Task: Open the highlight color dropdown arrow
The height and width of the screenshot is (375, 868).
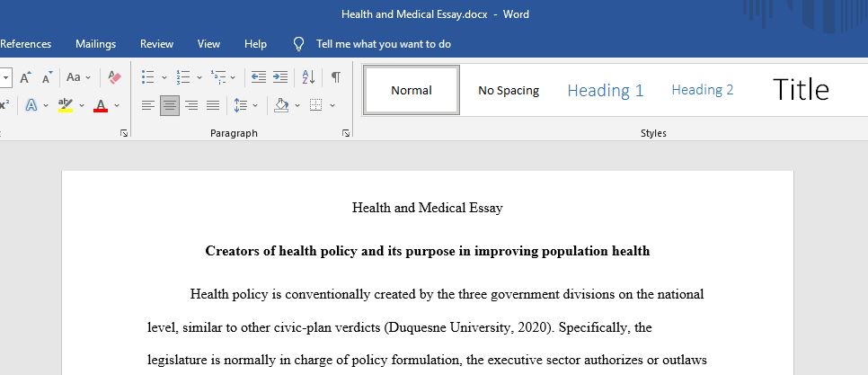Action: click(x=82, y=105)
